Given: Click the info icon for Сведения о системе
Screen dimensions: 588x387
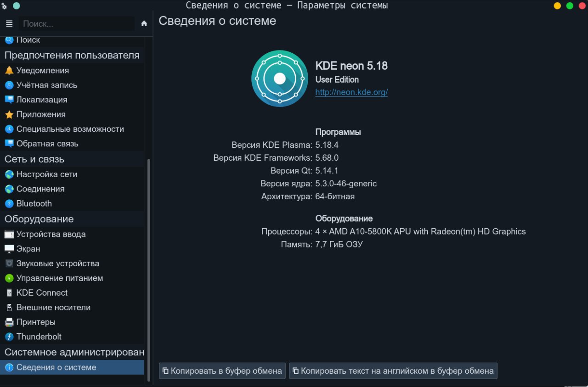Looking at the screenshot, I should 9,367.
